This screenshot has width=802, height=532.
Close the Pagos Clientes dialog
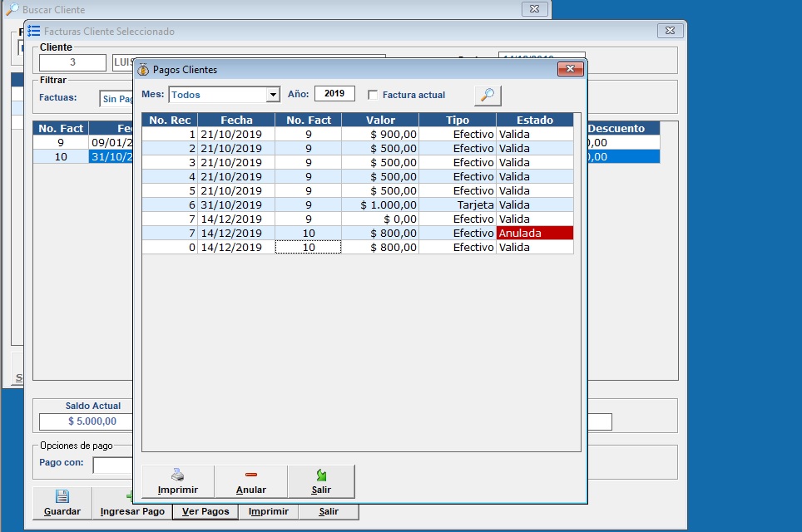[570, 69]
